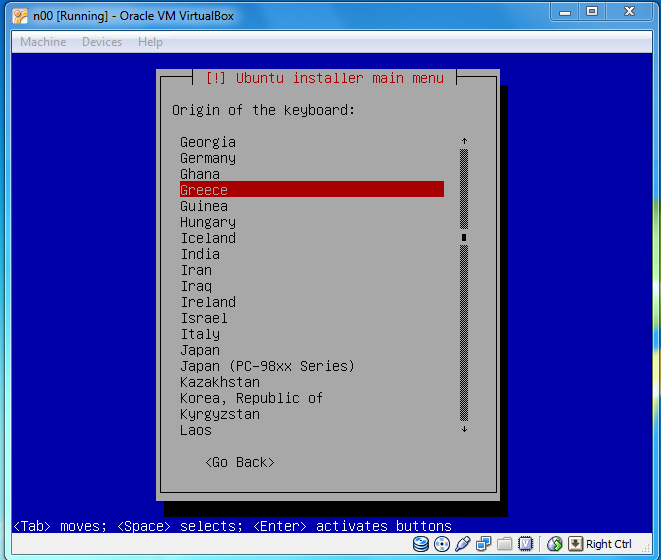Click the hard disk activity status icon

click(420, 544)
